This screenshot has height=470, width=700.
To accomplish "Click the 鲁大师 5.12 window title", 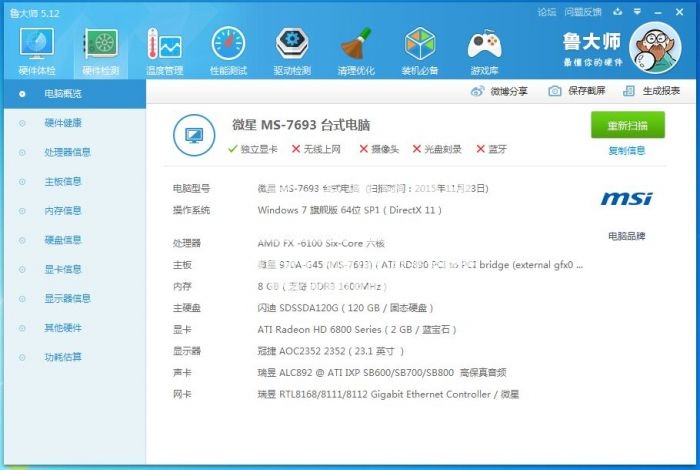I will tap(35, 13).
